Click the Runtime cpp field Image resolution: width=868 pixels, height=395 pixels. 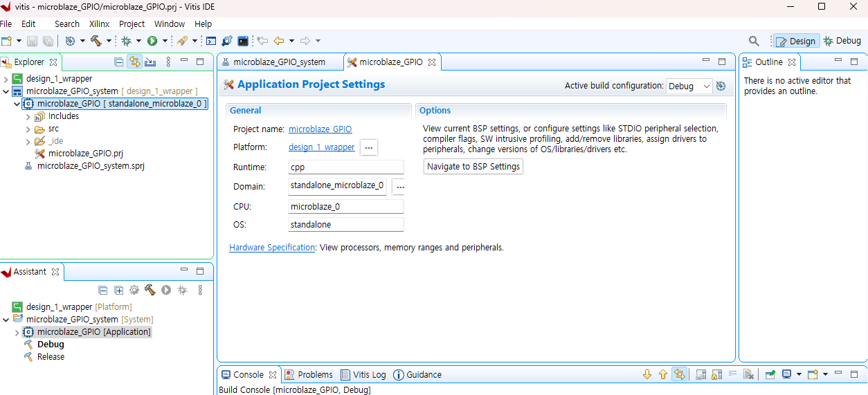pos(346,167)
